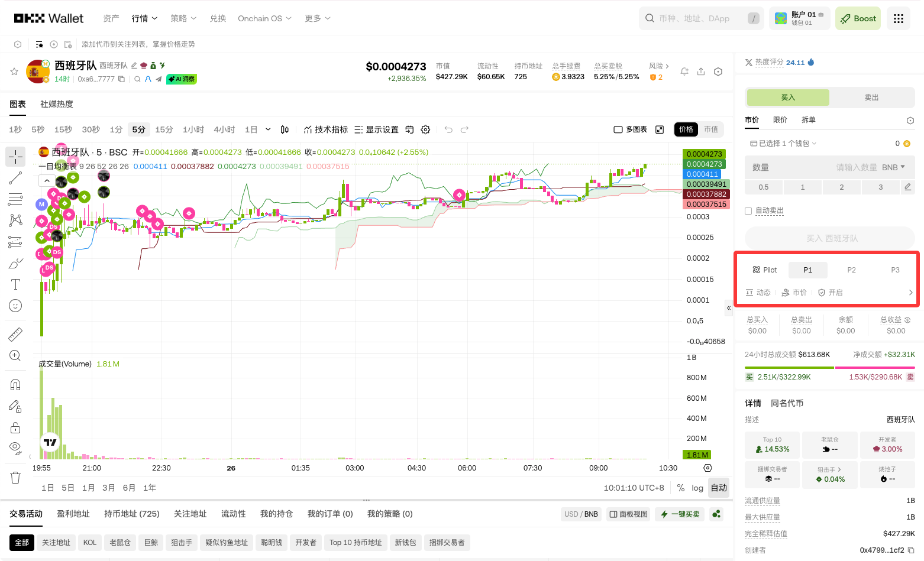924x561 pixels.
Task: Filter activity by KOL
Action: tap(90, 543)
